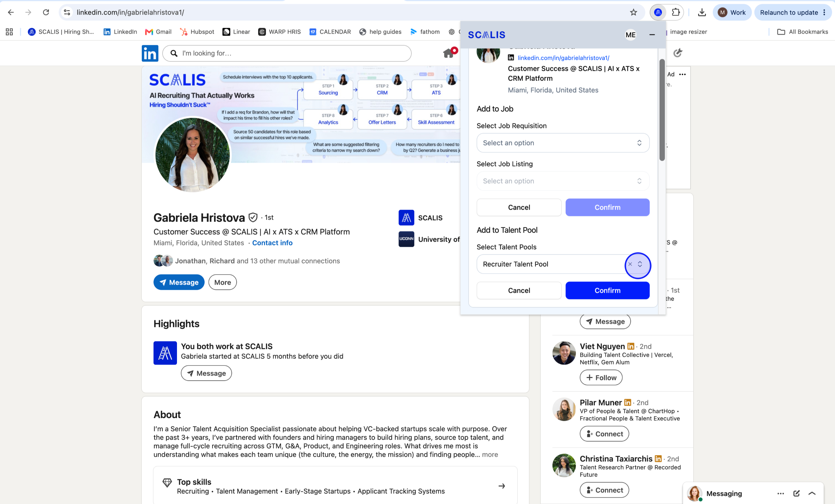
Task: Cancel the Add to Talent Pool section
Action: point(519,291)
